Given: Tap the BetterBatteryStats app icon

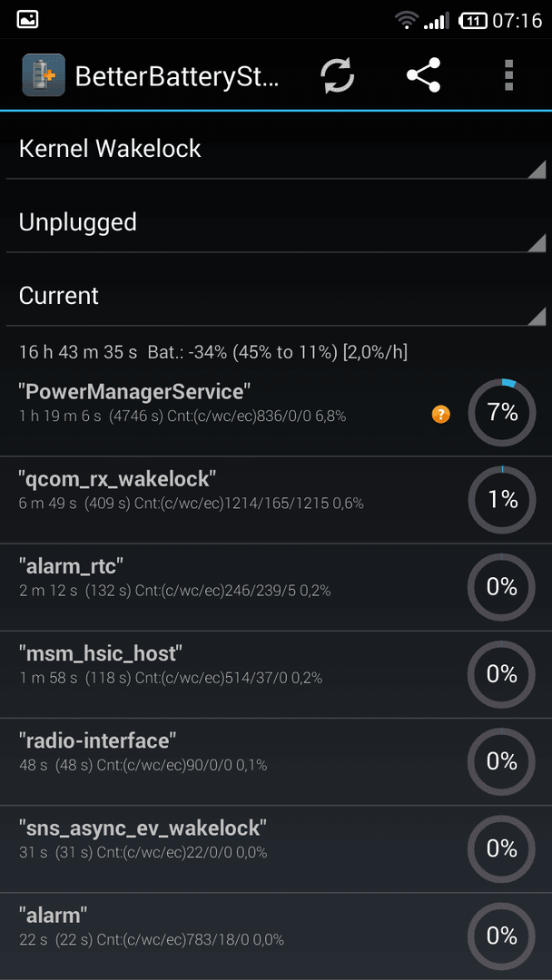Looking at the screenshot, I should pyautogui.click(x=44, y=75).
